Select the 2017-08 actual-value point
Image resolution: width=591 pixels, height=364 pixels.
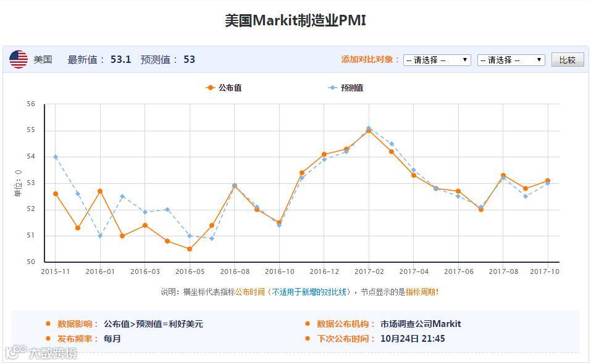click(x=503, y=175)
